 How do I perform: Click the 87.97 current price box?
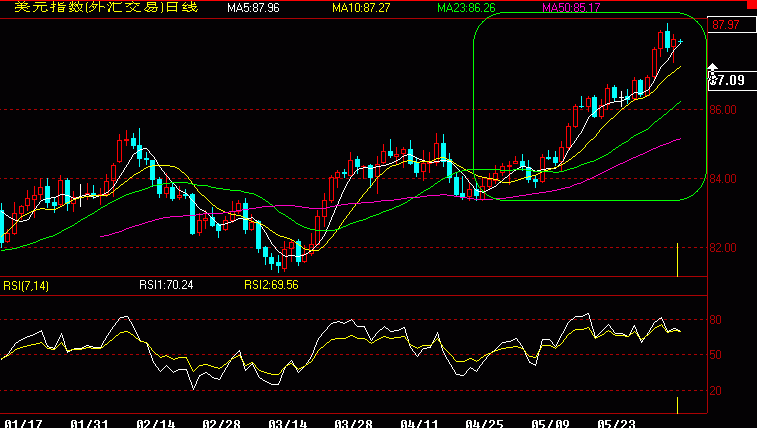731,25
